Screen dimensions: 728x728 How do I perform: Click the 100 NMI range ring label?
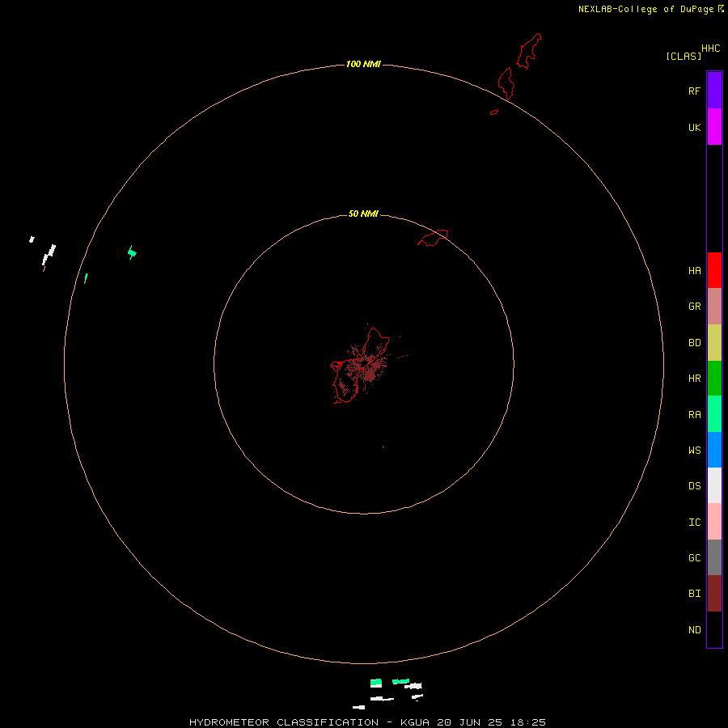click(x=363, y=64)
